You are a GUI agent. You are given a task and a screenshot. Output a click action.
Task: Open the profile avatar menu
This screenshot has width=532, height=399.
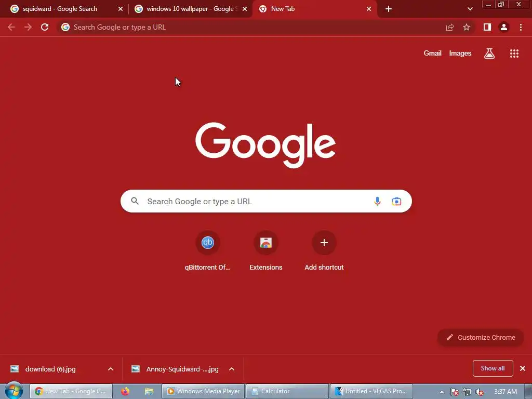pos(504,27)
